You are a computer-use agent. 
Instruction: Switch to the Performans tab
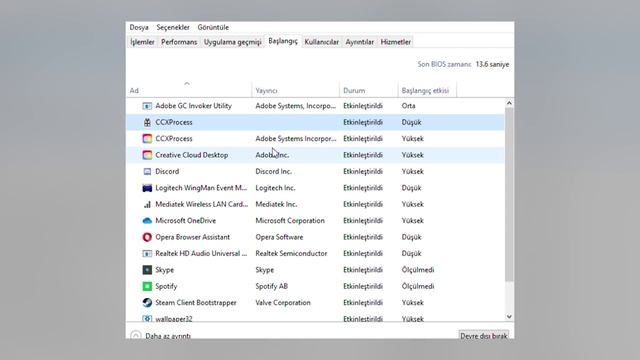click(179, 42)
